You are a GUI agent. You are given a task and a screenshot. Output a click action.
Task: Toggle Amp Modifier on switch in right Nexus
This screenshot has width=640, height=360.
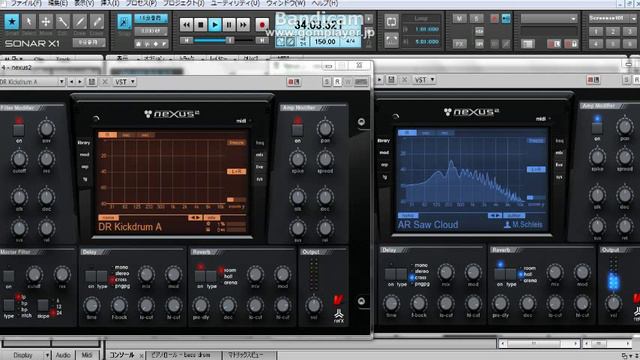click(597, 128)
